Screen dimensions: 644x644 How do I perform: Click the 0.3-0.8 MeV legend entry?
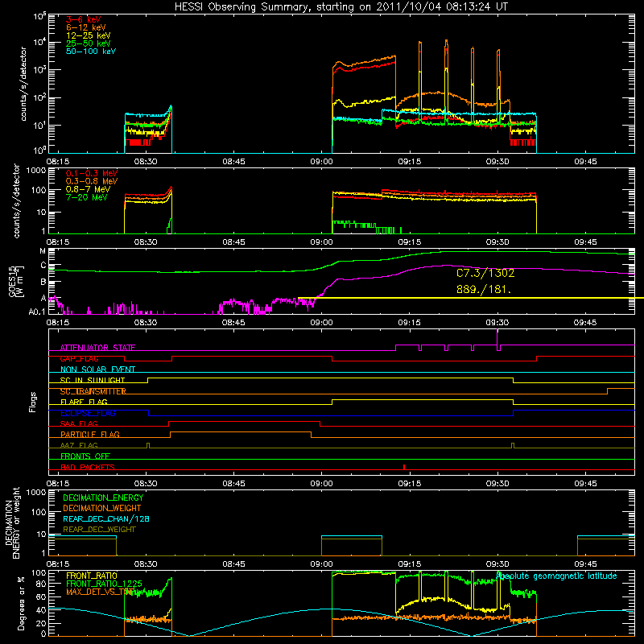coord(92,181)
